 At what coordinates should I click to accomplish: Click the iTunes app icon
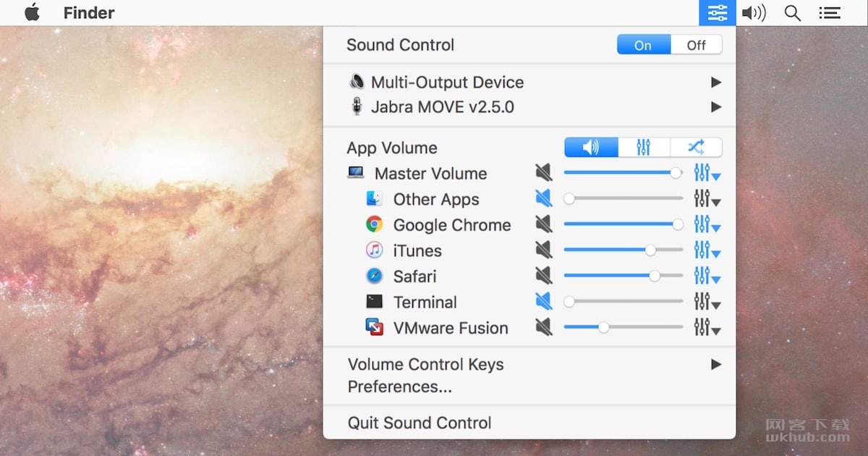coord(374,250)
